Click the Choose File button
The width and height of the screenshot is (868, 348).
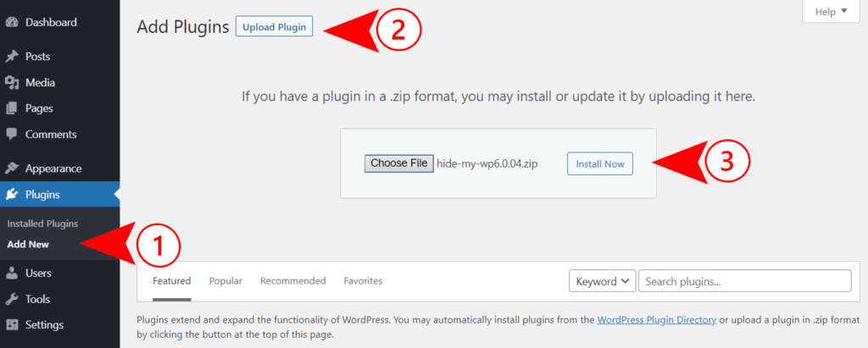click(399, 163)
